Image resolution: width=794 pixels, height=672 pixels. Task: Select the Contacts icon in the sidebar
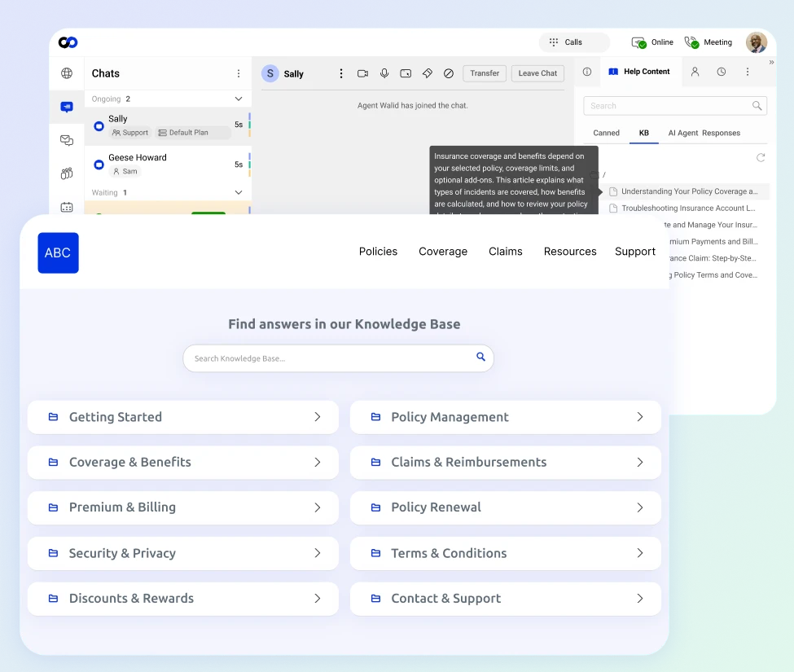coord(67,173)
